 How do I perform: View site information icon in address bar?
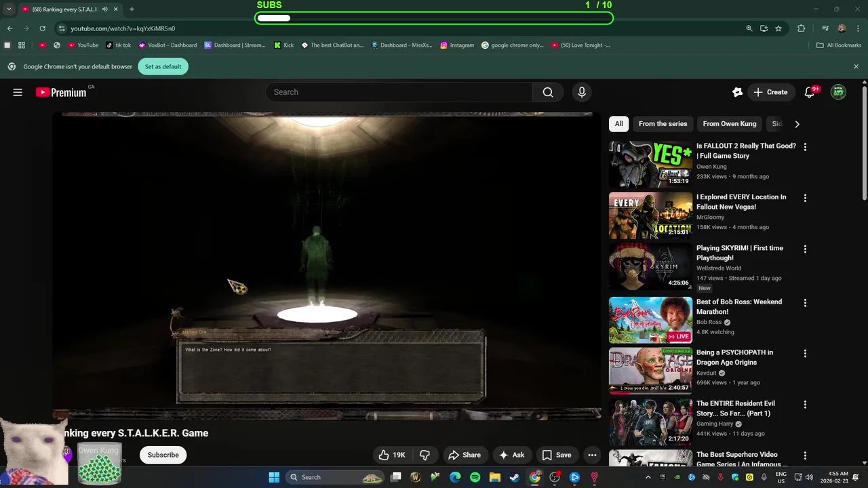click(62, 28)
